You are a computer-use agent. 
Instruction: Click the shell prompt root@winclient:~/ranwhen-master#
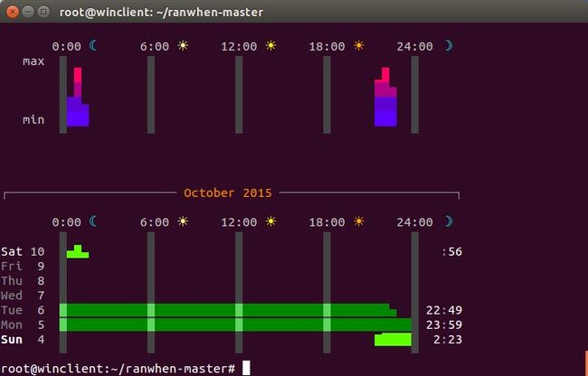coord(119,369)
